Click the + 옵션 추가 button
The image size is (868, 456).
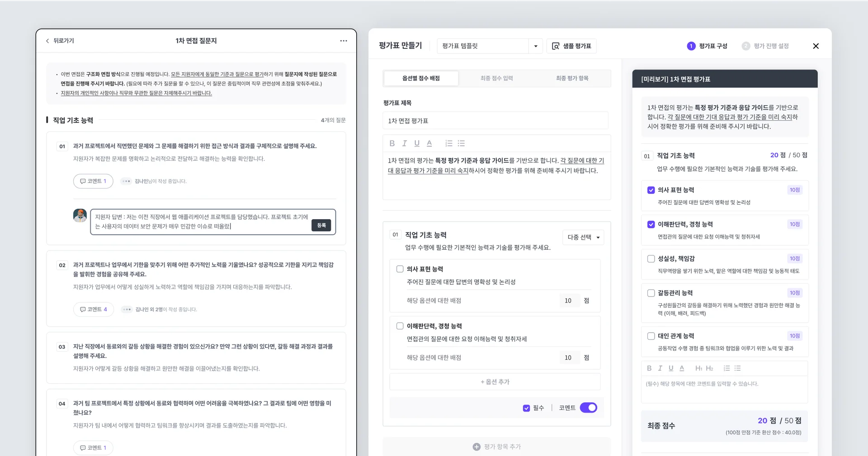pos(495,381)
